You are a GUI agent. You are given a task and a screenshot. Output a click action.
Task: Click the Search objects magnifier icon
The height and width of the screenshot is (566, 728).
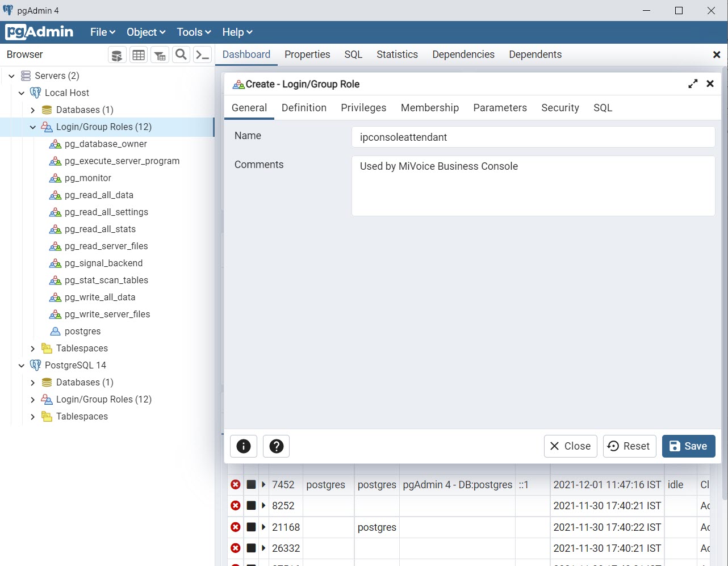[181, 54]
